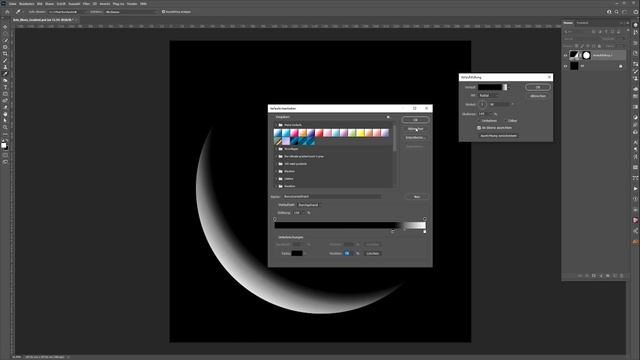Pick the red gradient preset swatch
This screenshot has height=360, width=640.
click(x=319, y=133)
